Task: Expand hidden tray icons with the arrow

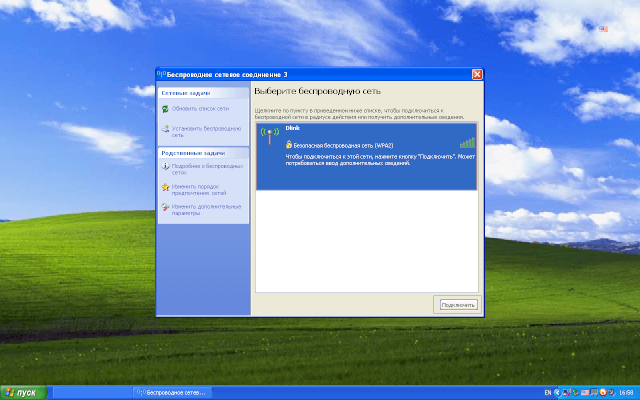Action: pos(555,392)
